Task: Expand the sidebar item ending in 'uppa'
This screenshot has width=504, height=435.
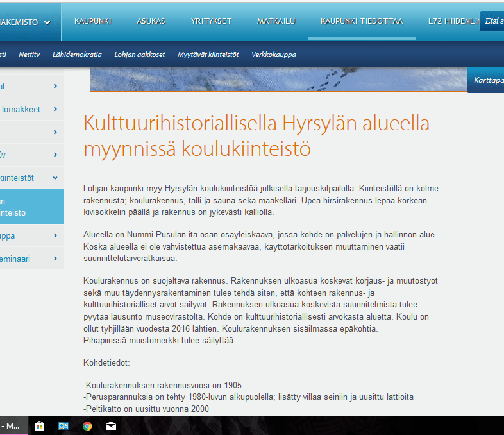Action: click(56, 235)
